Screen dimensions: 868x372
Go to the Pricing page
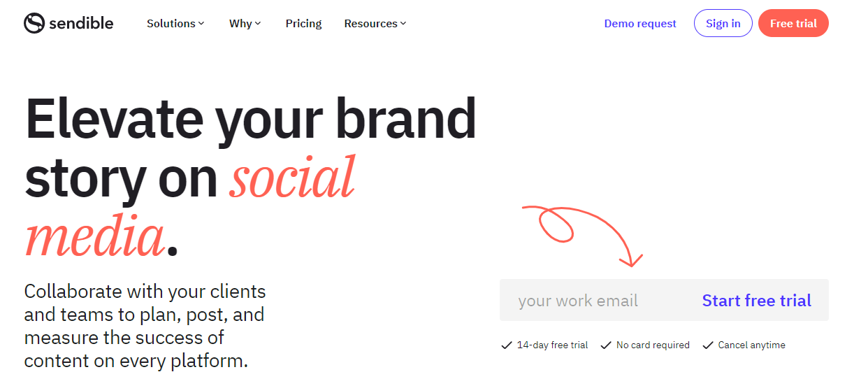click(303, 23)
